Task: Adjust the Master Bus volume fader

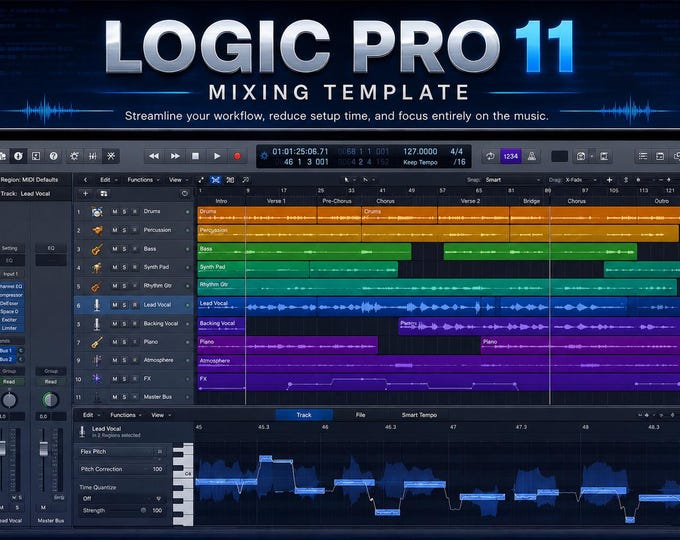Action: click(x=43, y=449)
